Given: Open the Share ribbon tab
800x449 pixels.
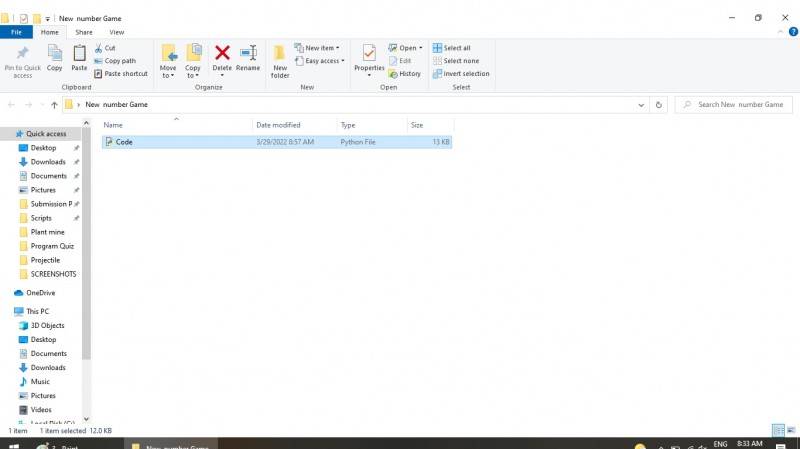Looking at the screenshot, I should tap(84, 32).
